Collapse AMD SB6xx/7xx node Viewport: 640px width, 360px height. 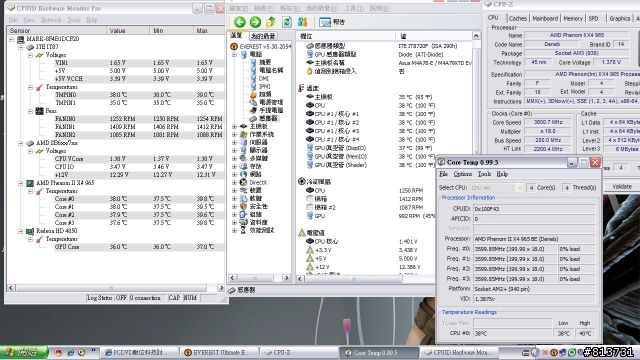(21, 143)
